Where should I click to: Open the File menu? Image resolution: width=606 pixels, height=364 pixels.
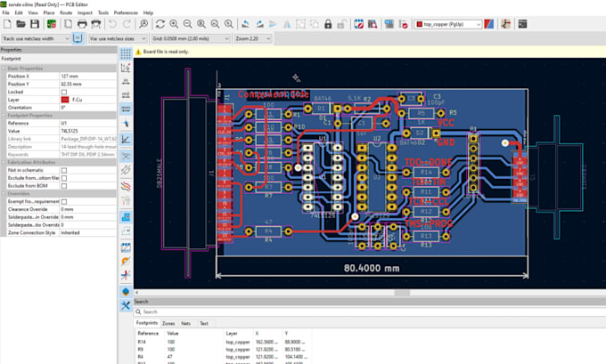[x=6, y=12]
